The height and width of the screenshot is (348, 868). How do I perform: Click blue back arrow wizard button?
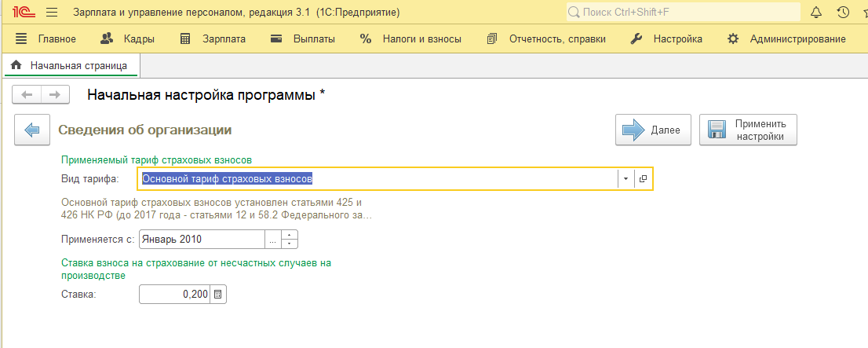point(32,130)
